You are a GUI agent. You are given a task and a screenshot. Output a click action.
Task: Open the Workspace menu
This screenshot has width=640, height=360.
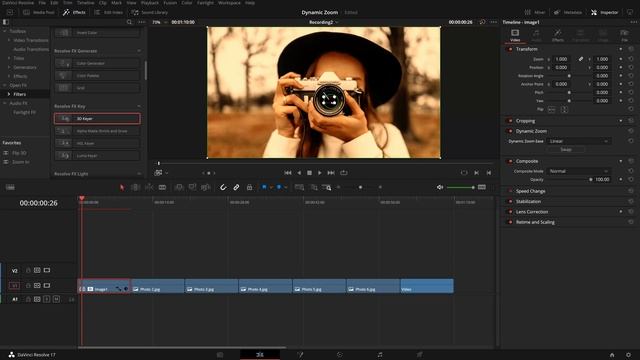coord(229,2)
